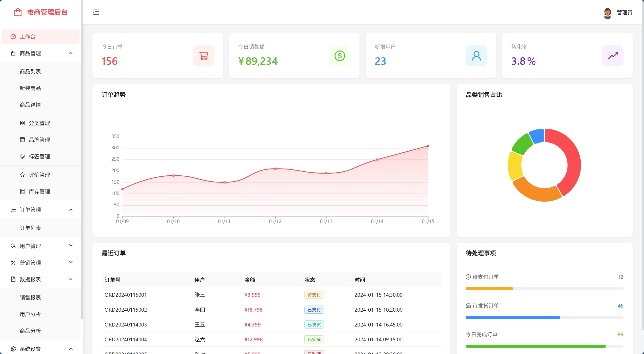Click the 分类管理 grid icon
The width and height of the screenshot is (644, 354).
click(22, 123)
